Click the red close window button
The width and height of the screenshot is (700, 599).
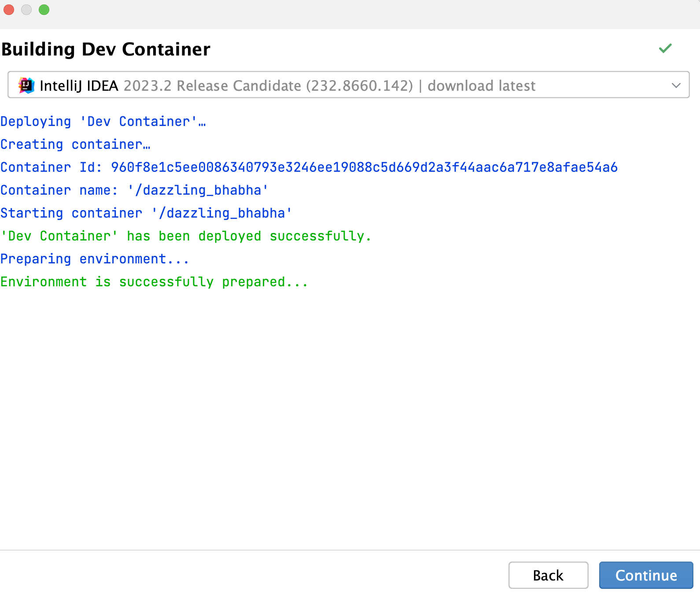pos(9,10)
